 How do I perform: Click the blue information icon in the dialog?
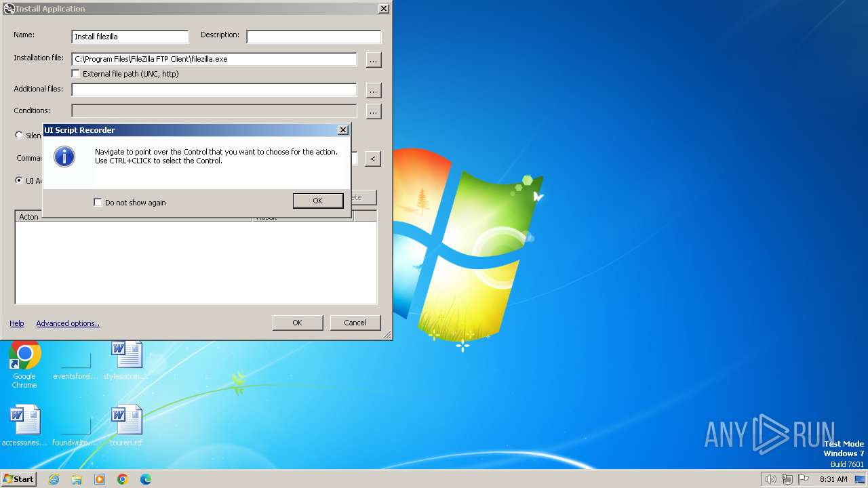[x=64, y=157]
